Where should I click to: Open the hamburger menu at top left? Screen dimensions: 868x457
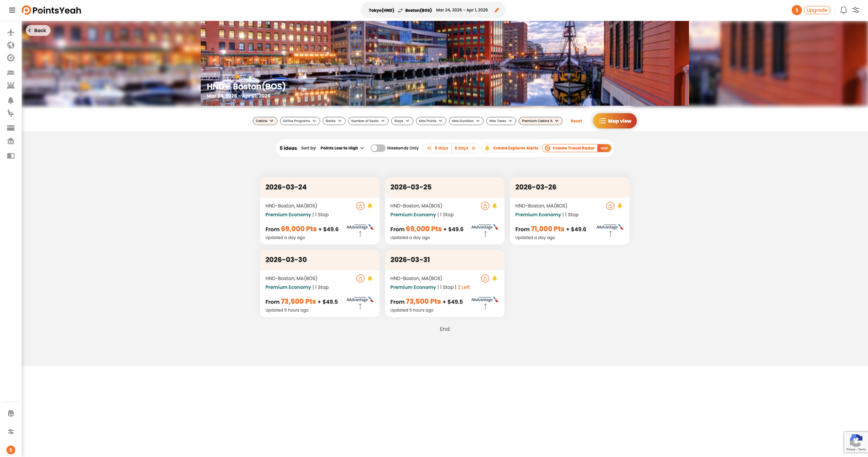pos(12,10)
